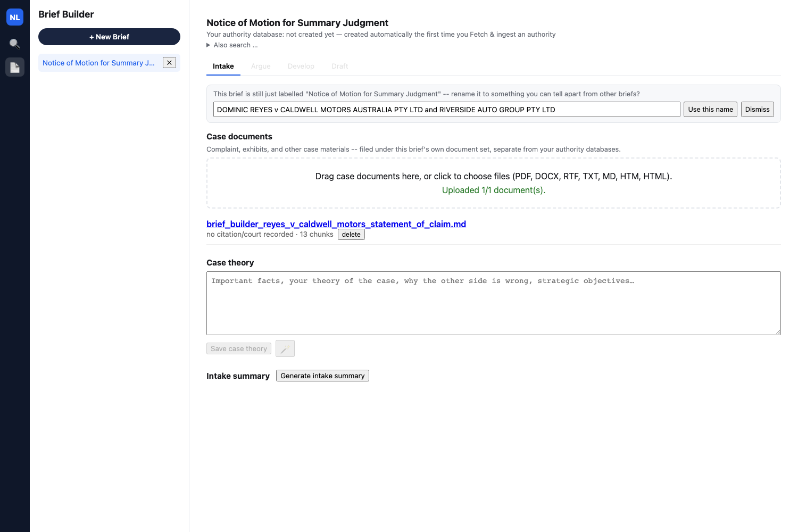Dismiss the rename suggestion
The height and width of the screenshot is (532, 798).
coord(757,110)
